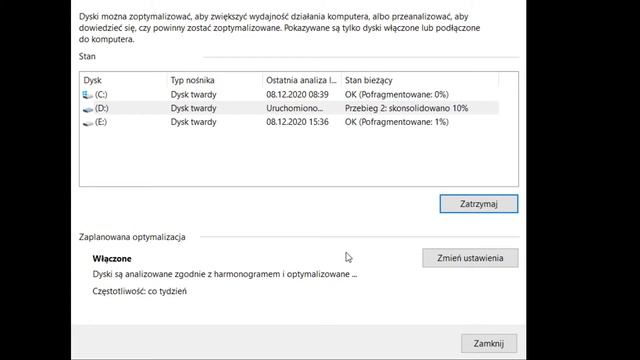Sort by the Dysk column header
The height and width of the screenshot is (360, 640).
click(x=124, y=80)
